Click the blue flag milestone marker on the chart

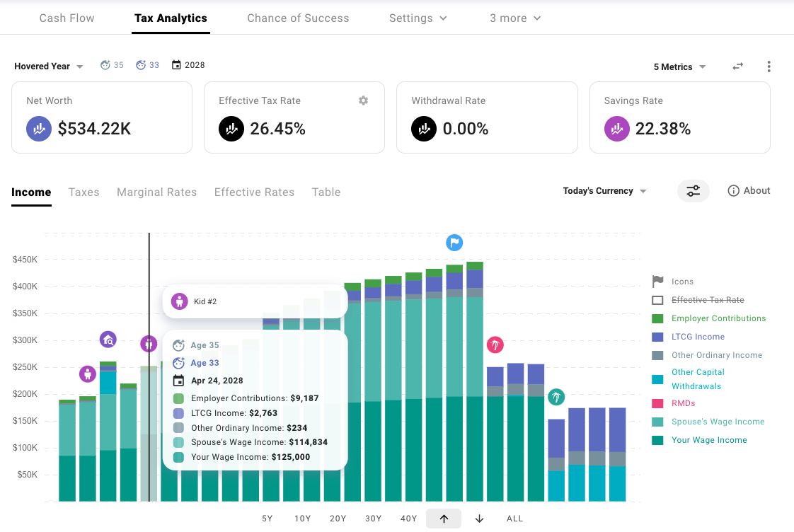point(454,243)
